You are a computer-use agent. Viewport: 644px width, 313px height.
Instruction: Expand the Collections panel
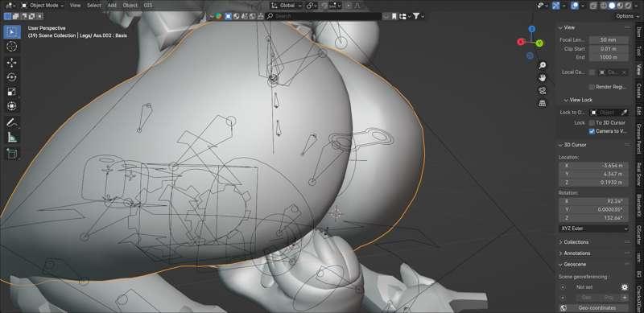(x=576, y=242)
